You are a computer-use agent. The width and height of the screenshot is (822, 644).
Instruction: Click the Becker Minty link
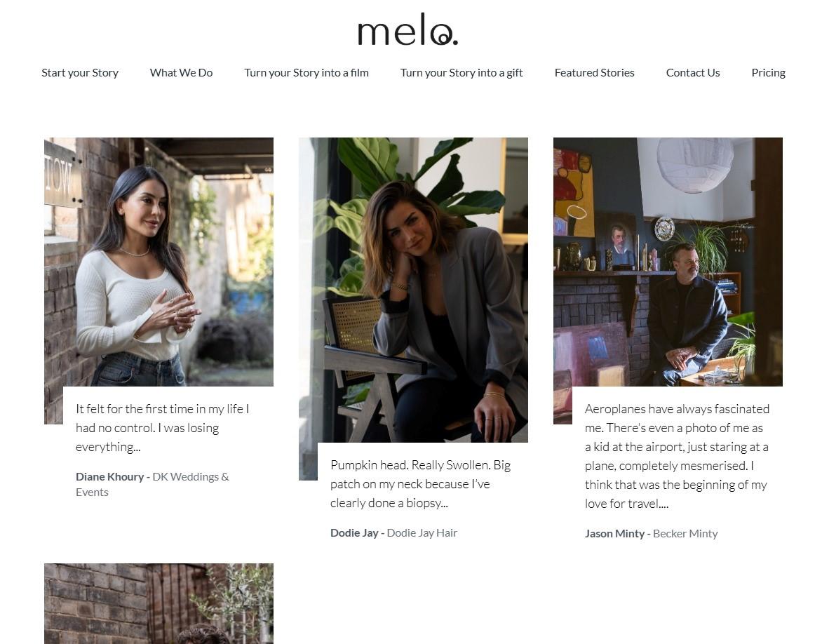[x=685, y=532]
